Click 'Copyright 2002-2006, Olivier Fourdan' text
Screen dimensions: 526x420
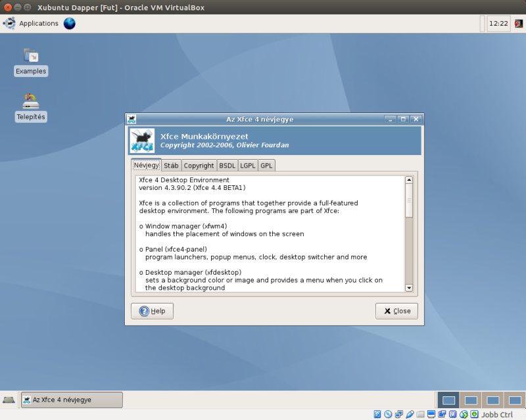coord(224,145)
